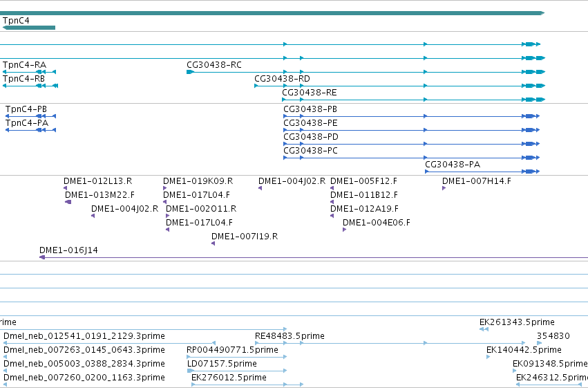Click the DME1-016J14 arrow glyph
588x388 pixels.
tap(42, 257)
